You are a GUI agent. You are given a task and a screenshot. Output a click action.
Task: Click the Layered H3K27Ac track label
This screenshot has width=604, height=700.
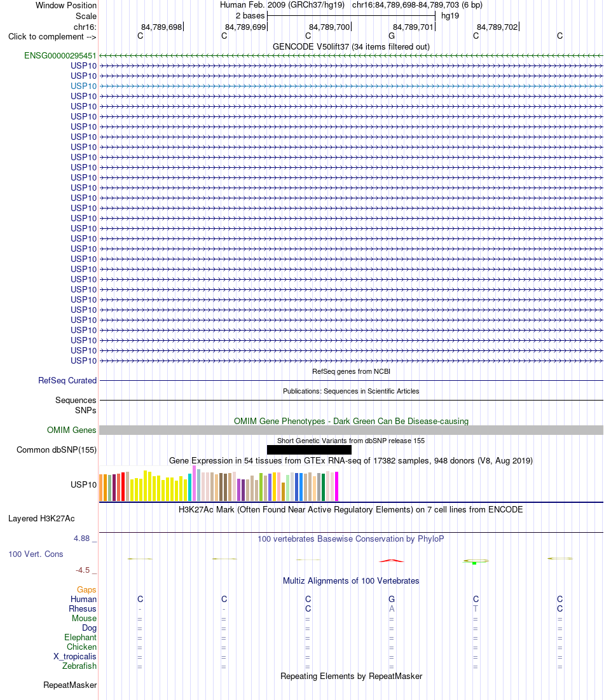click(x=41, y=518)
